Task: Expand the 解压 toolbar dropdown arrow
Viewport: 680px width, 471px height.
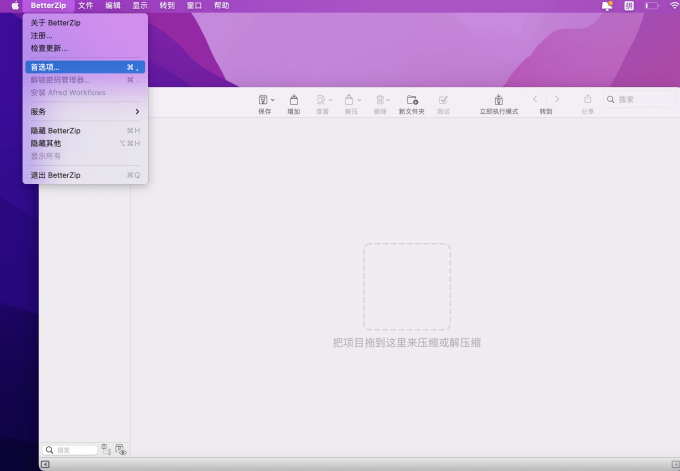Action: (x=359, y=100)
